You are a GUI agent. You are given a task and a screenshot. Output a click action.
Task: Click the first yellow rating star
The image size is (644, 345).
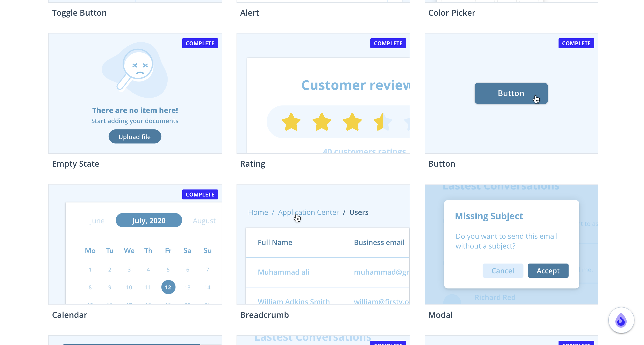(x=291, y=122)
